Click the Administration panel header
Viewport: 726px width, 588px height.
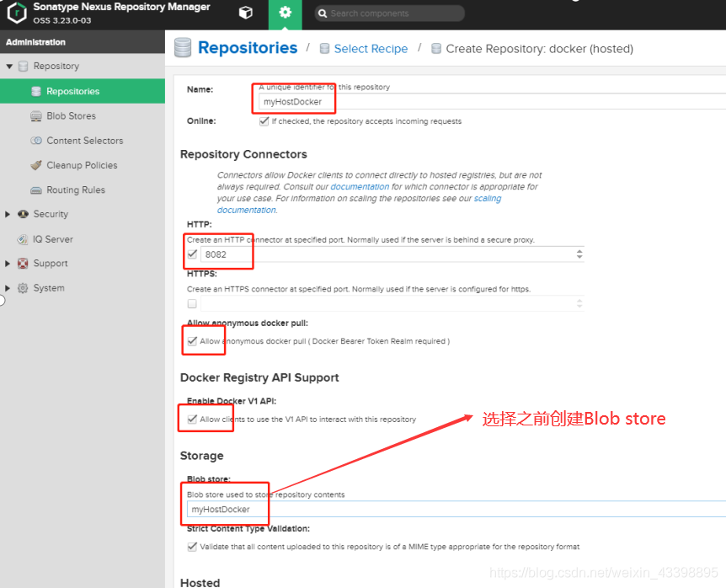point(83,42)
